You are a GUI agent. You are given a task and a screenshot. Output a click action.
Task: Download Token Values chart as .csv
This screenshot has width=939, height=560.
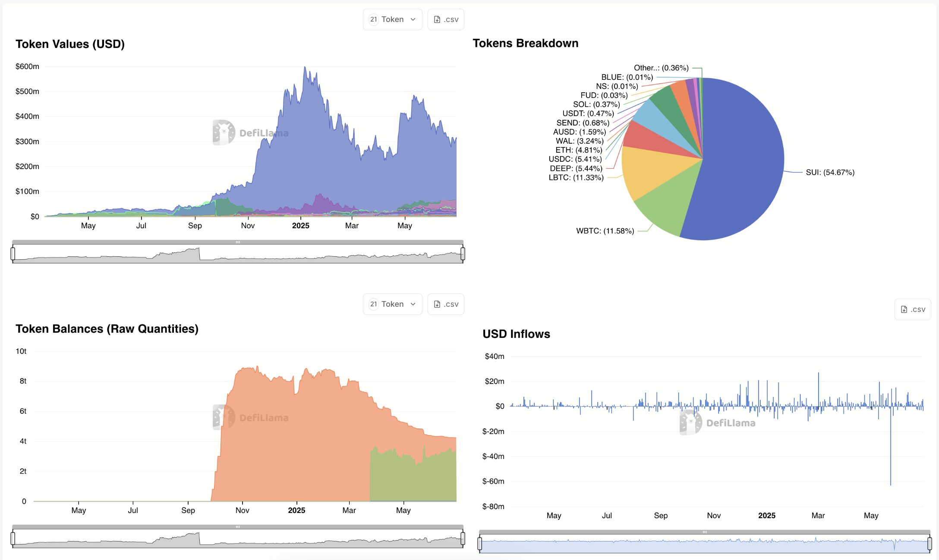point(446,19)
